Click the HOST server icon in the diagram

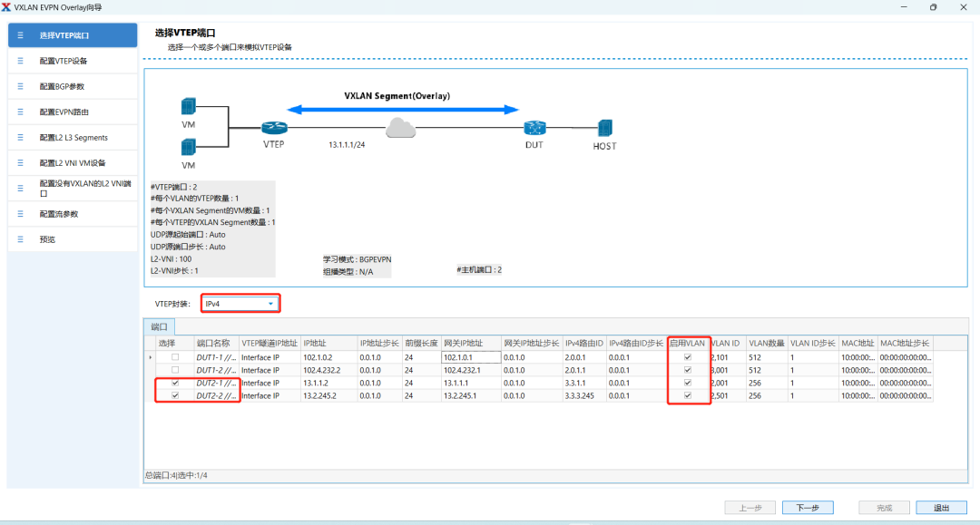tap(604, 128)
